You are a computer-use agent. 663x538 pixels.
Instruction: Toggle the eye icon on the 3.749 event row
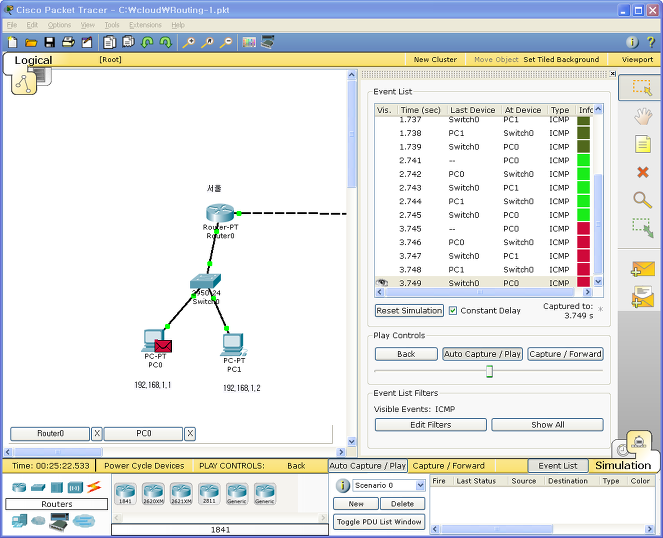(x=382, y=283)
